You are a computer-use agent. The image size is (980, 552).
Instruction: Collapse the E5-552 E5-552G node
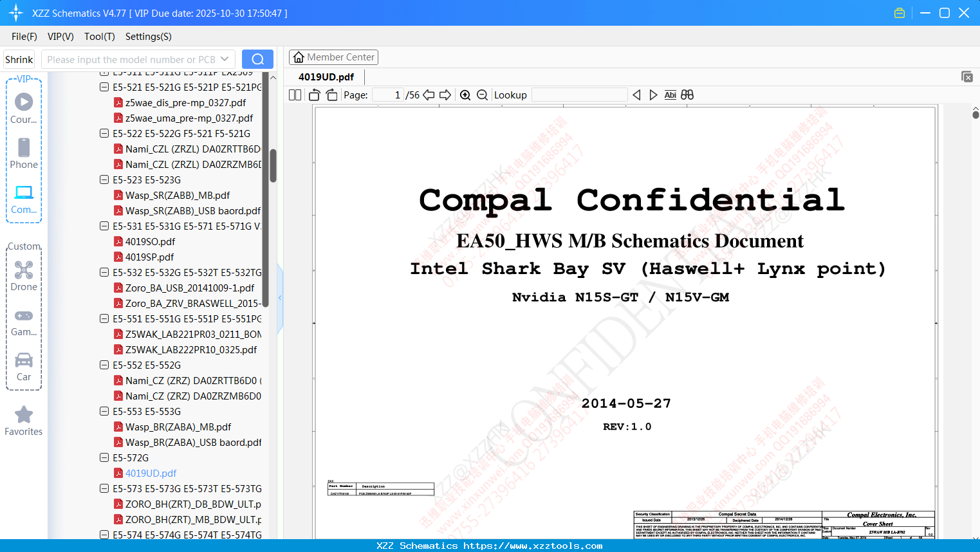pos(104,365)
